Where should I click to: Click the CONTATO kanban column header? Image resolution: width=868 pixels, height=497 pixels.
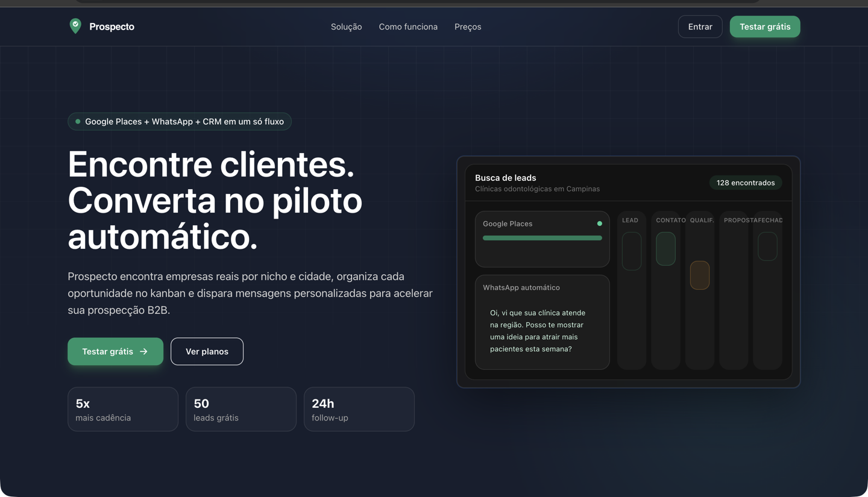pyautogui.click(x=671, y=220)
